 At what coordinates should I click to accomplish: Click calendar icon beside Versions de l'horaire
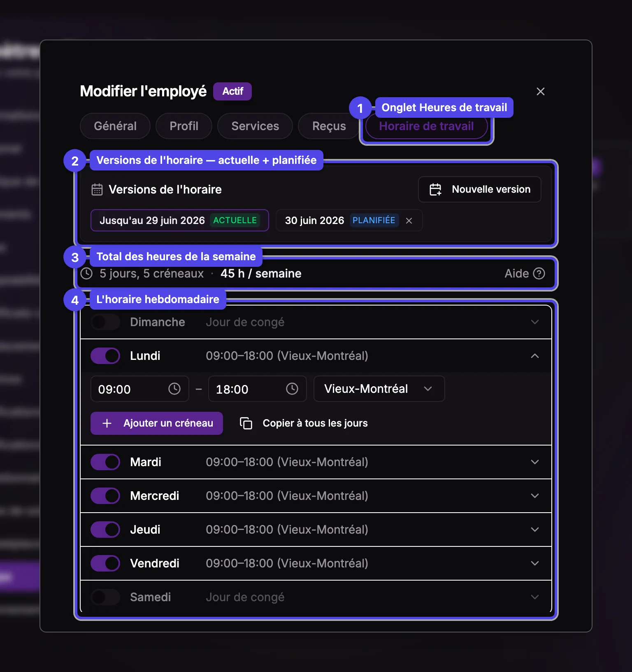tap(97, 189)
